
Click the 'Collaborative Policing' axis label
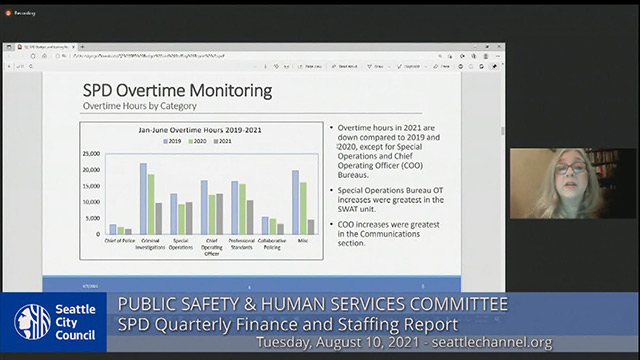[272, 244]
